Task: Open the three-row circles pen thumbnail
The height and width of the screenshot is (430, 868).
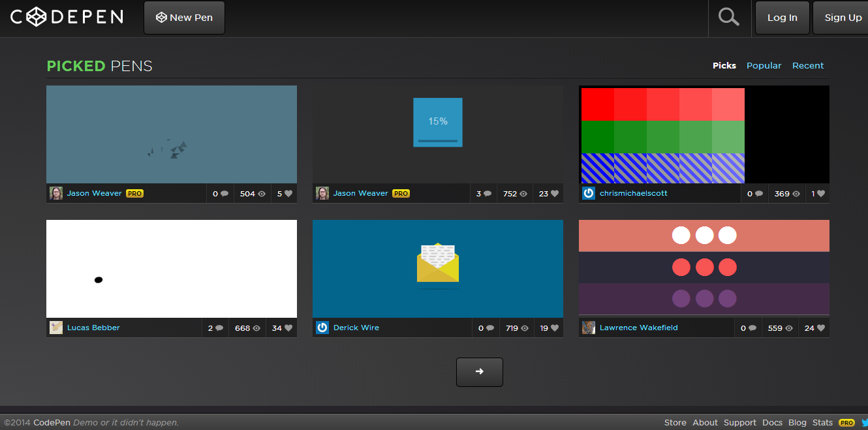Action: (704, 269)
